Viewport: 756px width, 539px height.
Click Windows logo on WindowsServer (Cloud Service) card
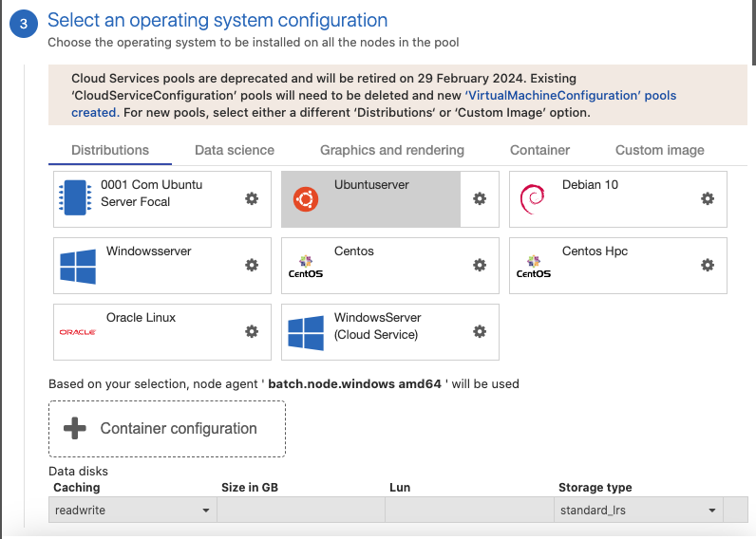(x=306, y=333)
